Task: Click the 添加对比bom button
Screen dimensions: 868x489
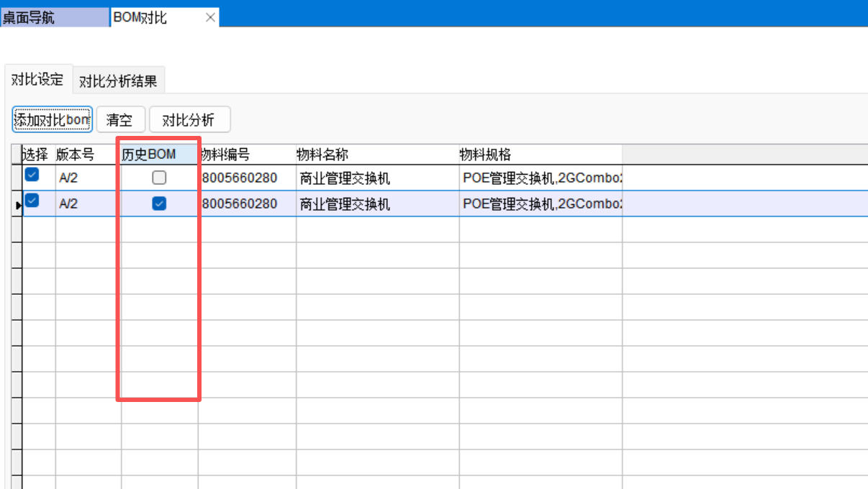Action: click(53, 120)
